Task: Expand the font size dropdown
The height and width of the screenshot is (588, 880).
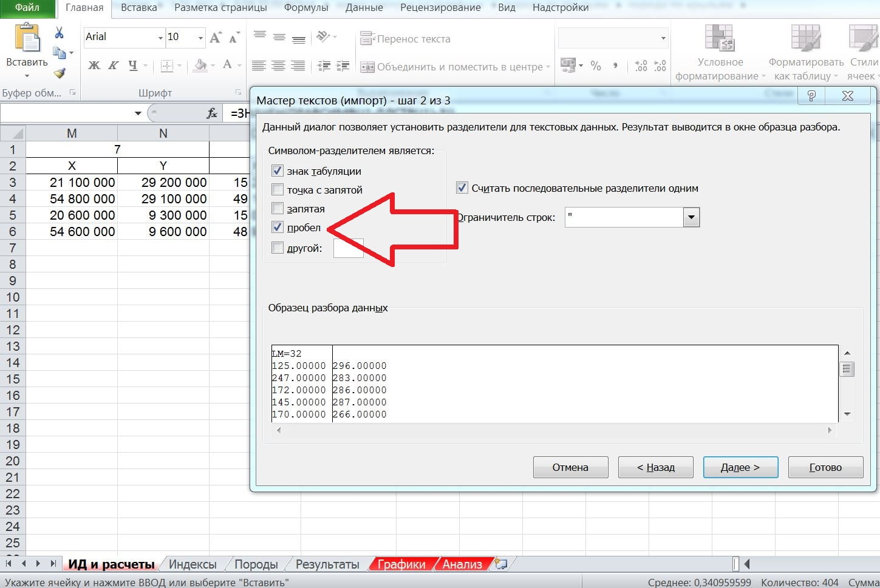Action: (x=200, y=38)
